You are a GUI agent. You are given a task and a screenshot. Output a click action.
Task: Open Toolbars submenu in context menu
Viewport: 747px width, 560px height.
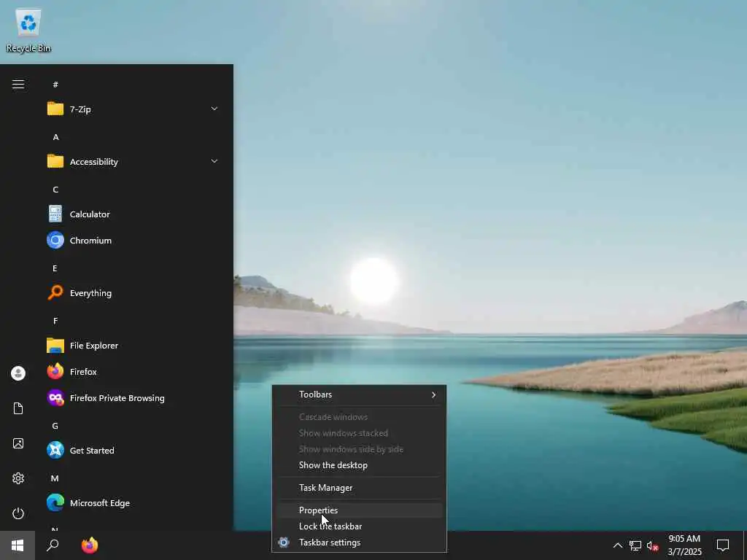[359, 394]
